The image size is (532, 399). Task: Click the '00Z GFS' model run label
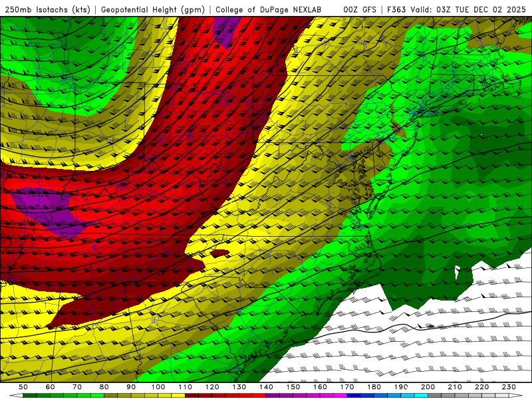click(360, 9)
